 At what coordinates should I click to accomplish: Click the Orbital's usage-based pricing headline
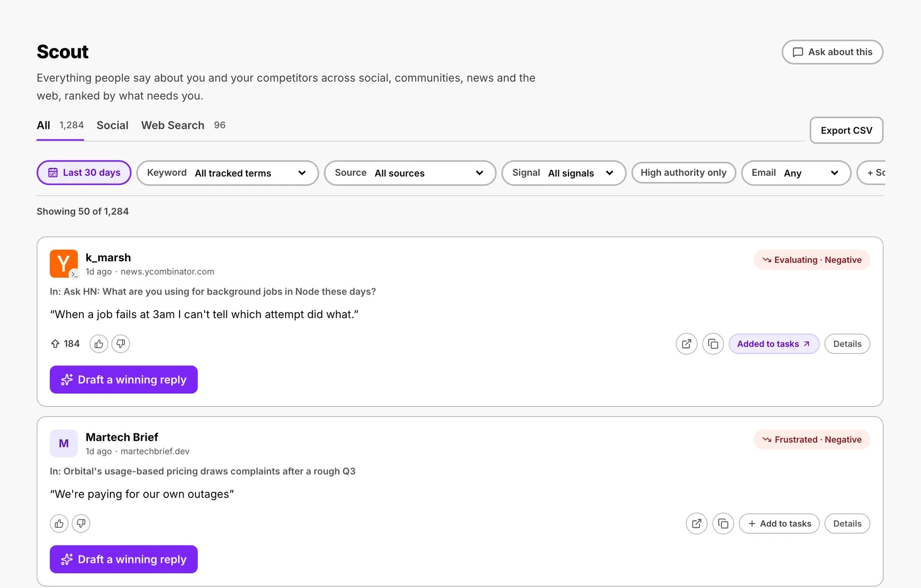[x=203, y=471]
